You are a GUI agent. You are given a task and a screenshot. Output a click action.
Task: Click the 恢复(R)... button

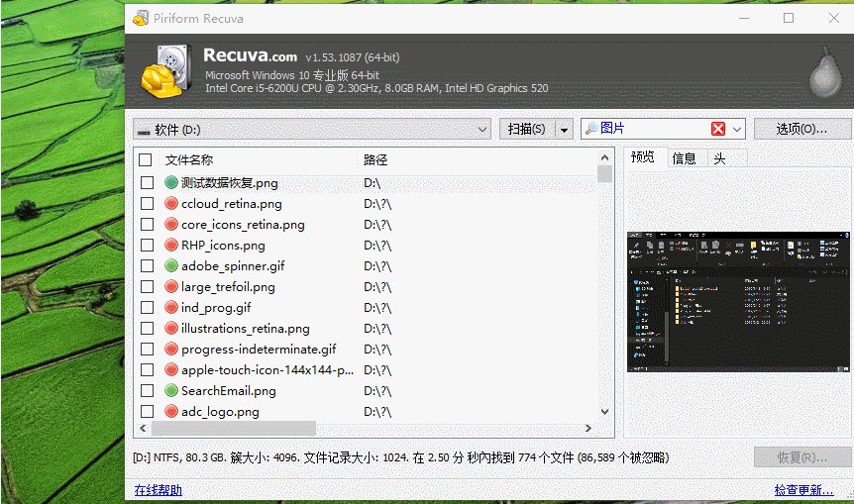[x=802, y=457]
